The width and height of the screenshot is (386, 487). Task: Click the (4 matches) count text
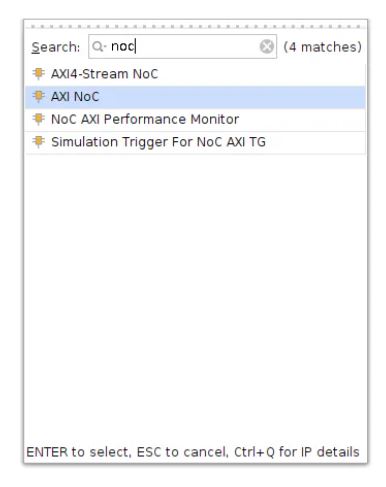click(322, 47)
